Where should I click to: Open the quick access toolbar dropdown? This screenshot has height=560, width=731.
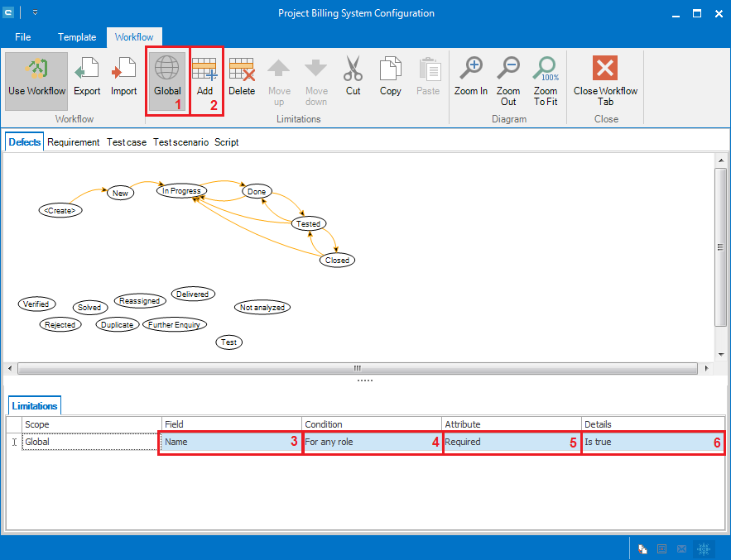pos(36,13)
